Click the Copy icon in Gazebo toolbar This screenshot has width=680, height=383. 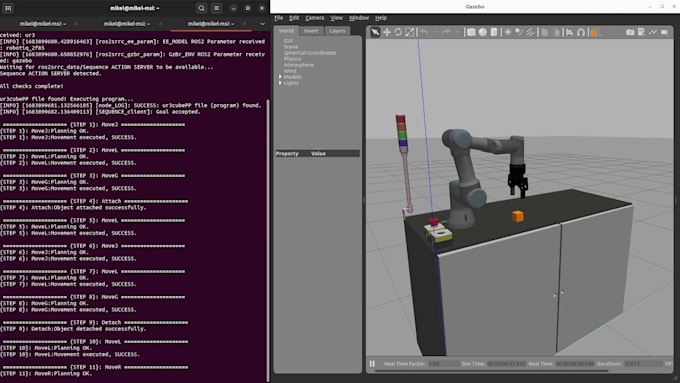pos(545,32)
